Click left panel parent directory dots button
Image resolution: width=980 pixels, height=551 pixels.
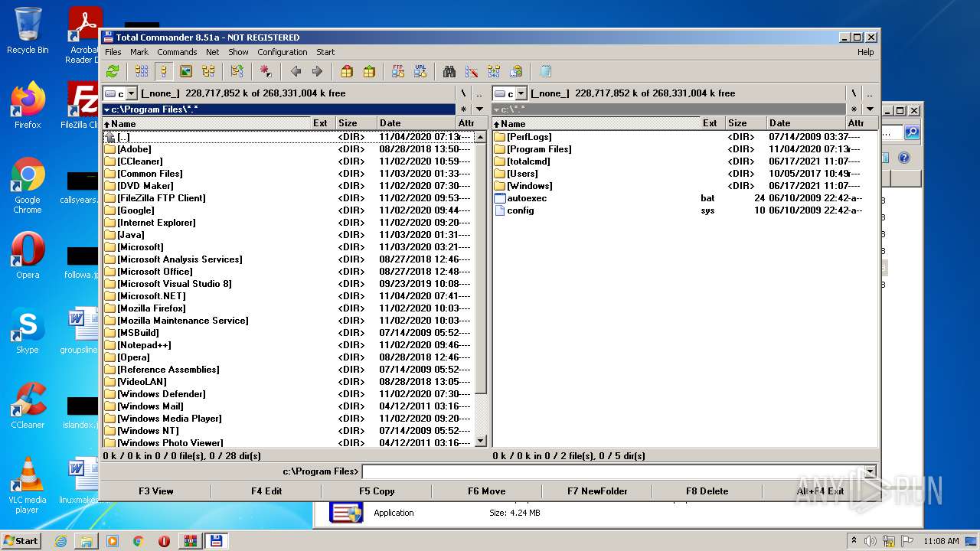(479, 93)
